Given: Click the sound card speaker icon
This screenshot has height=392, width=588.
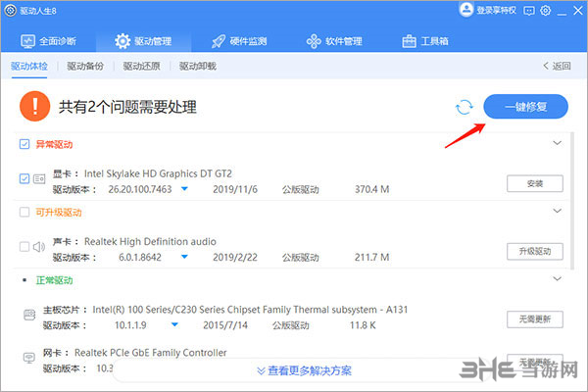Looking at the screenshot, I should [39, 247].
